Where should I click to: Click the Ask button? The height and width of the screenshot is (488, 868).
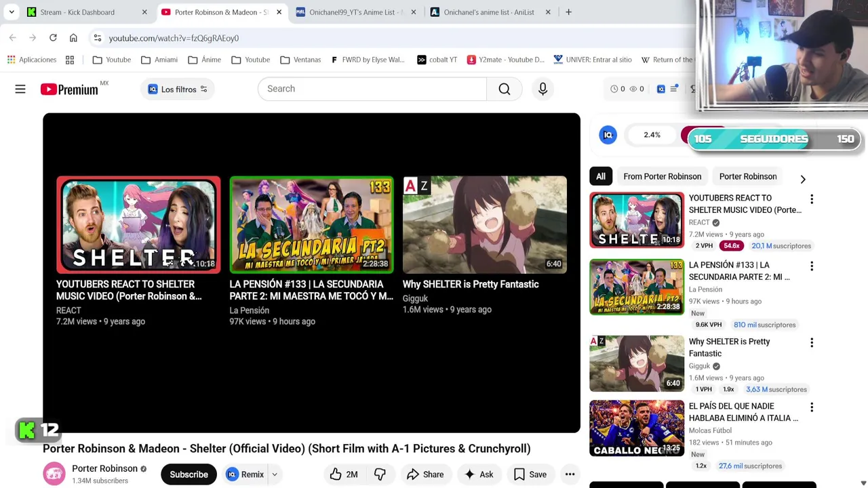(479, 474)
